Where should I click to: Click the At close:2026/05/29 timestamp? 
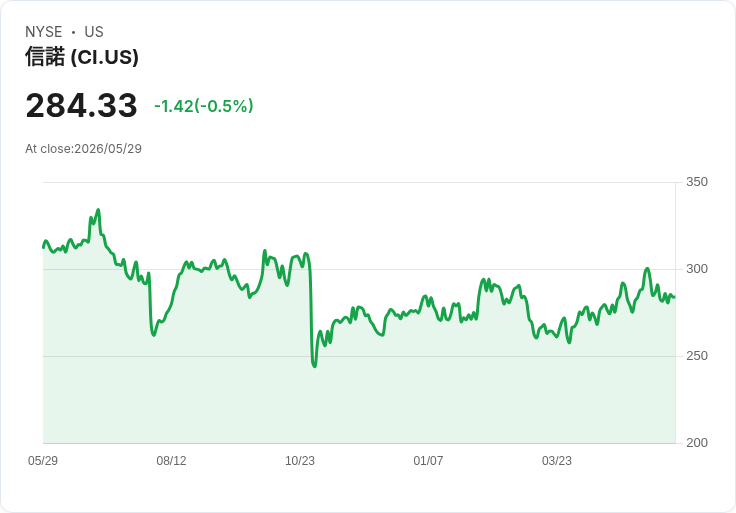83,149
